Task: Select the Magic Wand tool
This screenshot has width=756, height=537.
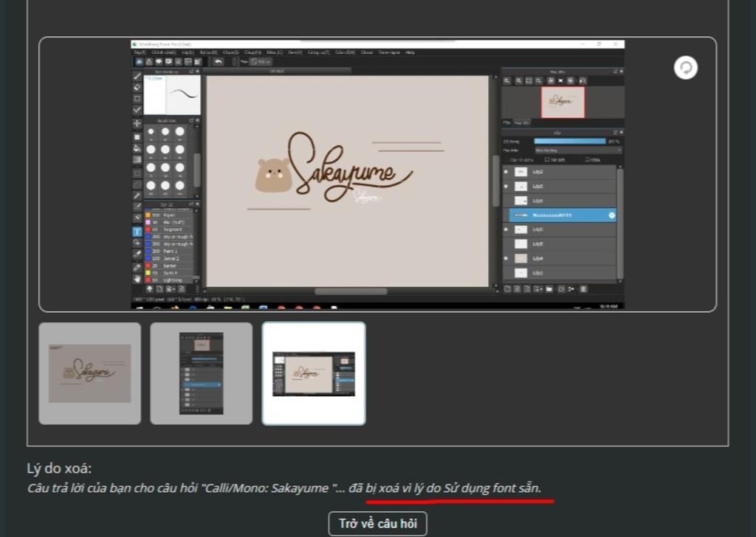Action: click(137, 196)
